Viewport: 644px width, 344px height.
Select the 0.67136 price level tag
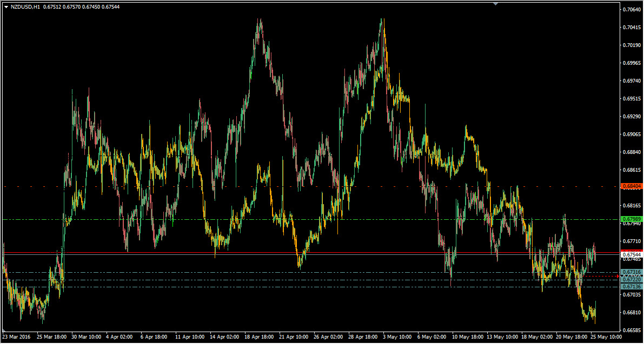632,287
